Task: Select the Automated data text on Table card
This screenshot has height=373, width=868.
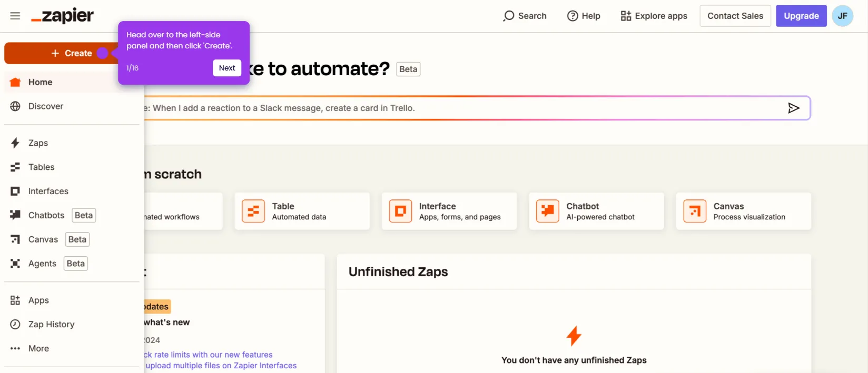Action: 299,217
